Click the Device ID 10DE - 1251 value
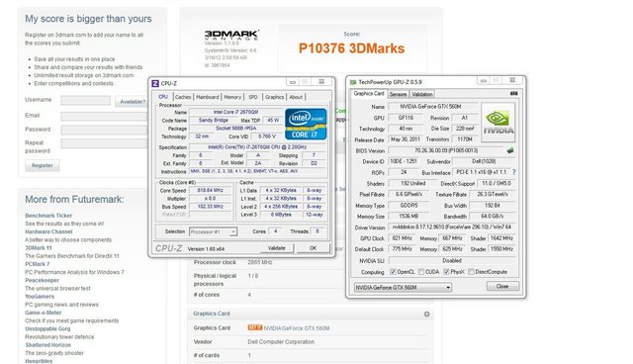633x364 pixels. coord(404,161)
